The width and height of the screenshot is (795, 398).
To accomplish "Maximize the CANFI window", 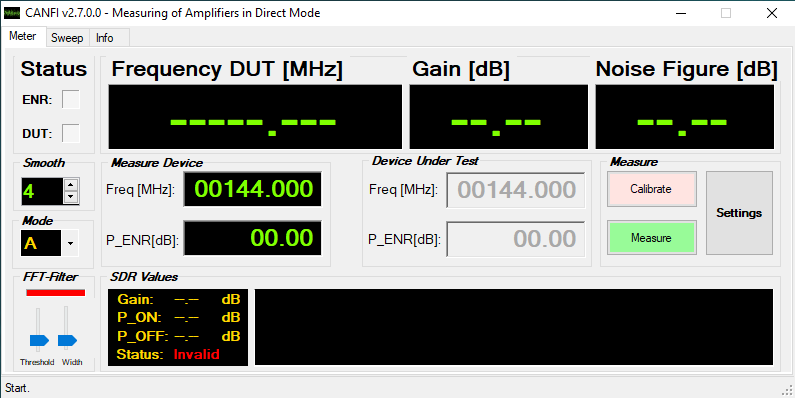I will [x=726, y=13].
